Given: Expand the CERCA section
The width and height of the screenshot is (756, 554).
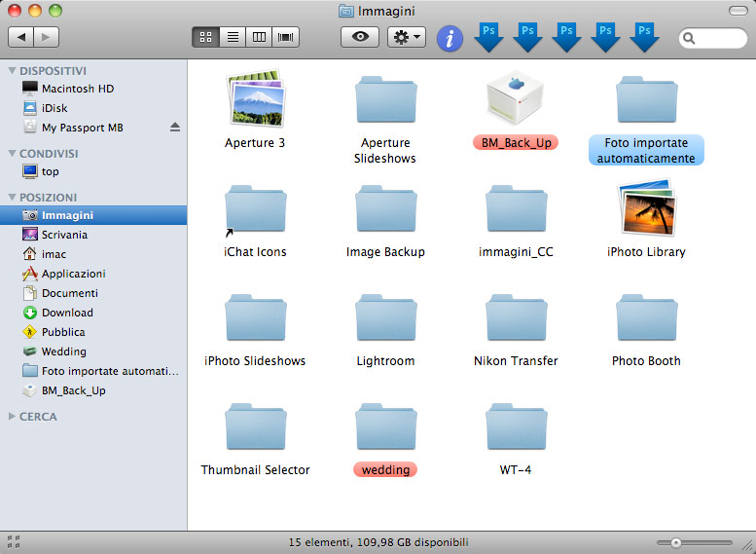Looking at the screenshot, I should point(12,417).
